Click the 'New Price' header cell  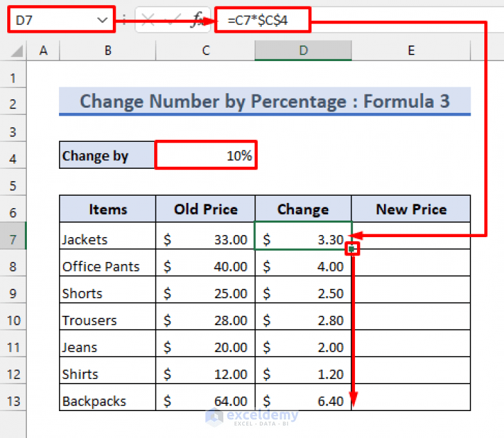pos(411,209)
